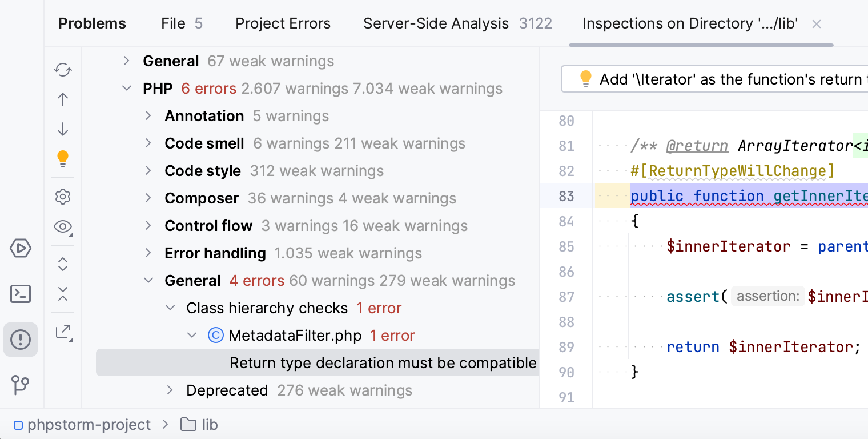Screen dimensions: 868x439
Task: Toggle the Problems tool window icon
Action: (21, 339)
